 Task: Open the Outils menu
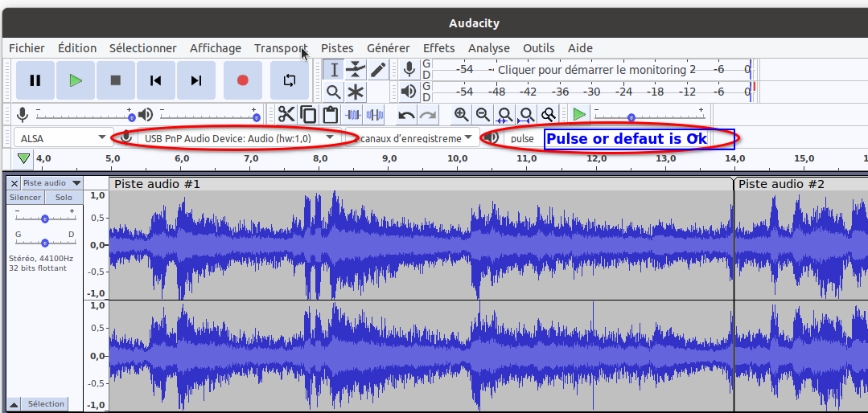click(x=539, y=48)
